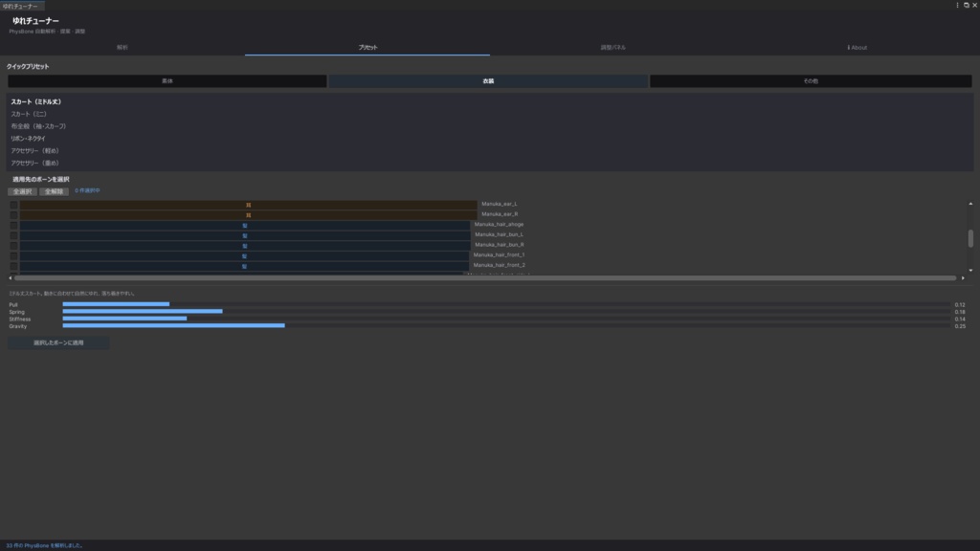
Task: Maximize the ゆれチューナー window
Action: point(967,5)
